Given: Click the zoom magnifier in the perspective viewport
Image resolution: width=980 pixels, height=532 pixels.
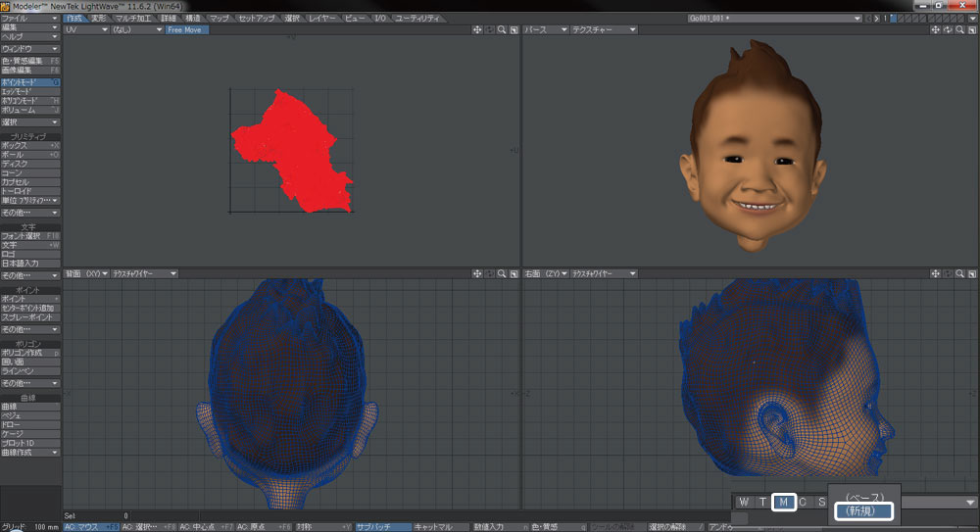Looking at the screenshot, I should click(x=959, y=30).
